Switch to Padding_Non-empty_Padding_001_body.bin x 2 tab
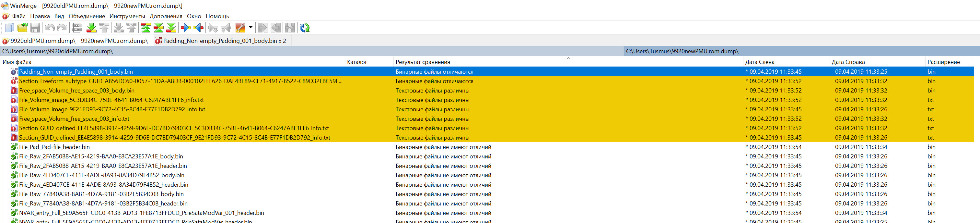The image size is (980, 223). point(224,41)
